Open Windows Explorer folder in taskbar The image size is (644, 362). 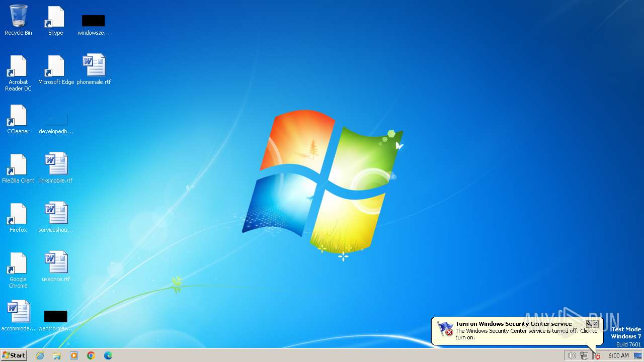click(57, 355)
